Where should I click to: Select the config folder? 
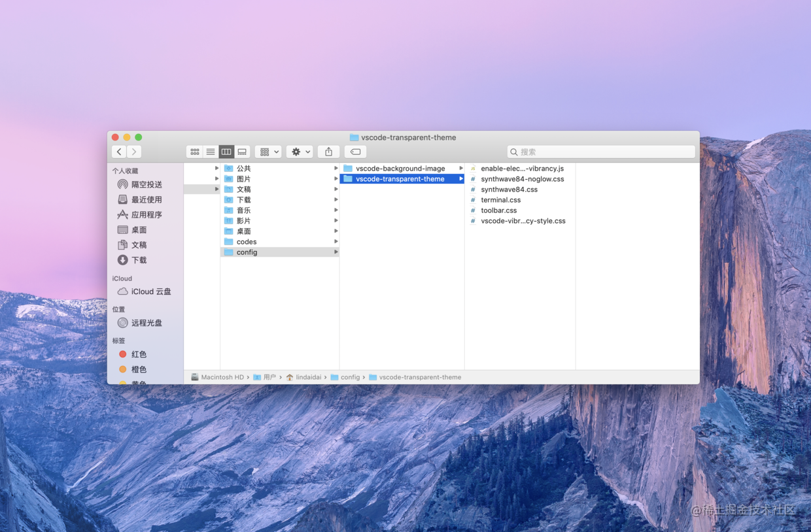[280, 252]
